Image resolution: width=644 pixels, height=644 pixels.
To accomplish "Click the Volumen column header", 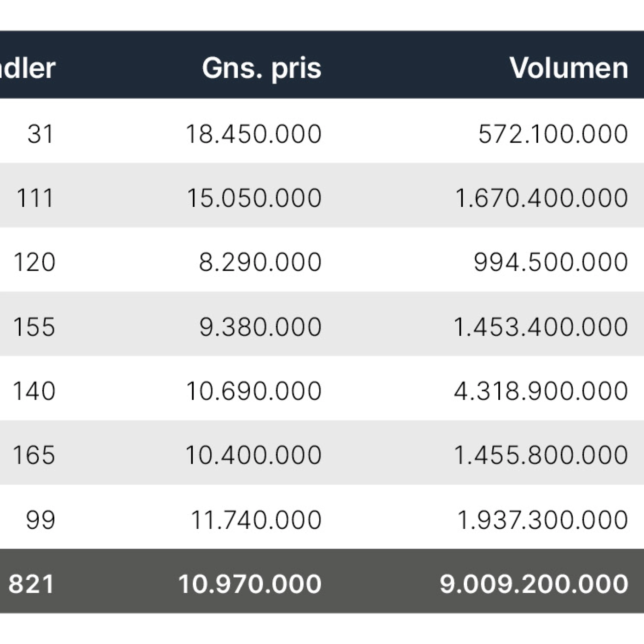I will point(568,68).
